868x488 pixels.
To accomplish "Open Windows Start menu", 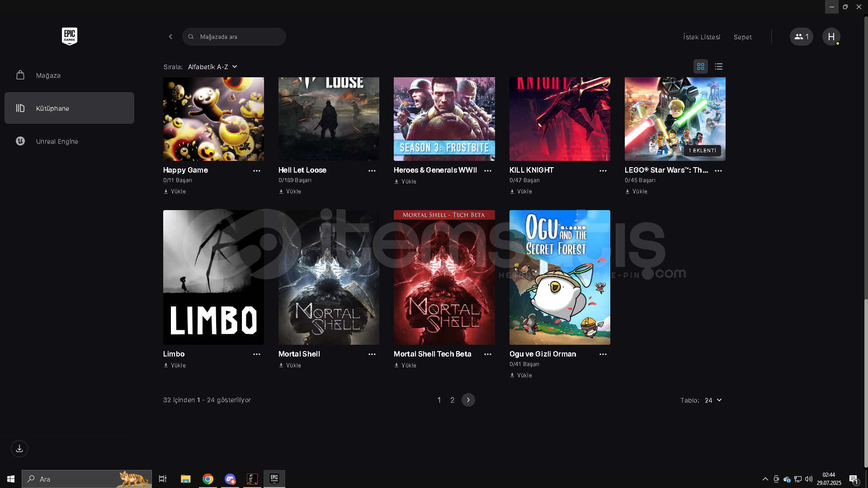I will (11, 479).
